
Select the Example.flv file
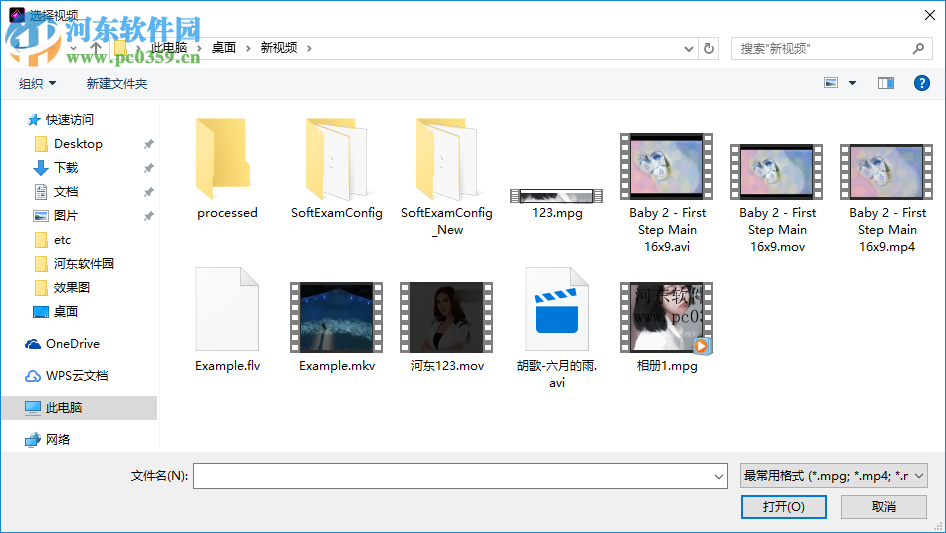(x=227, y=320)
